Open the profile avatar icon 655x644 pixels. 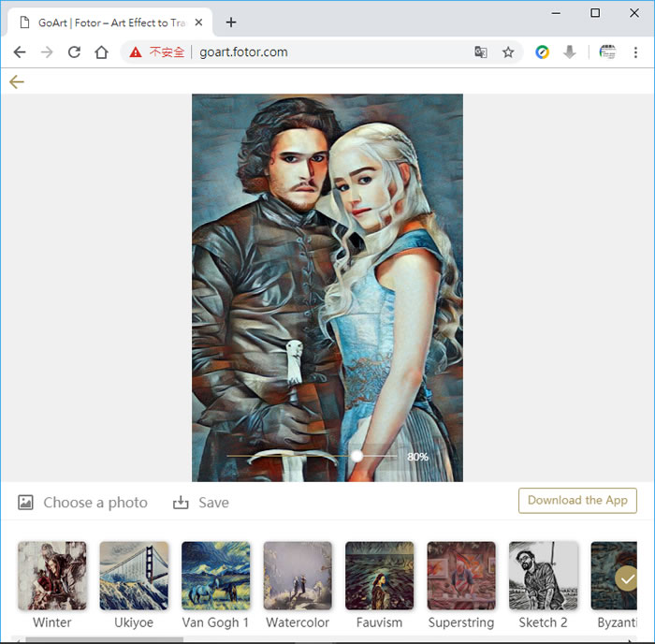pos(607,52)
